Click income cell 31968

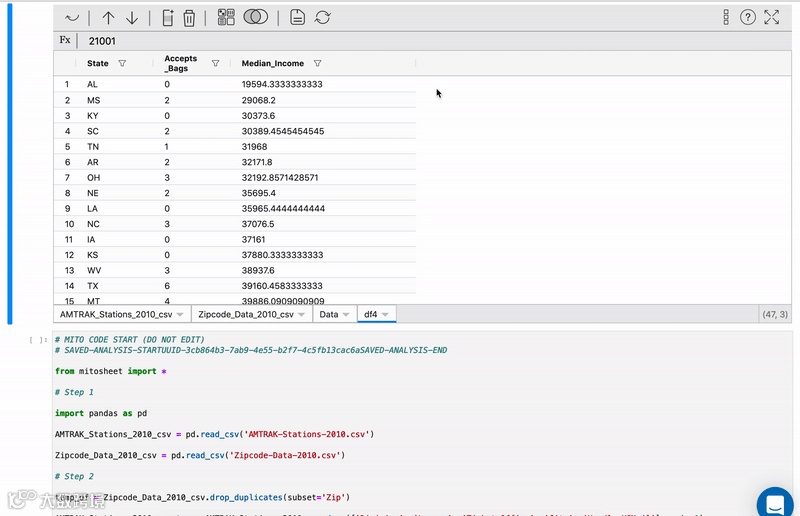coord(323,146)
